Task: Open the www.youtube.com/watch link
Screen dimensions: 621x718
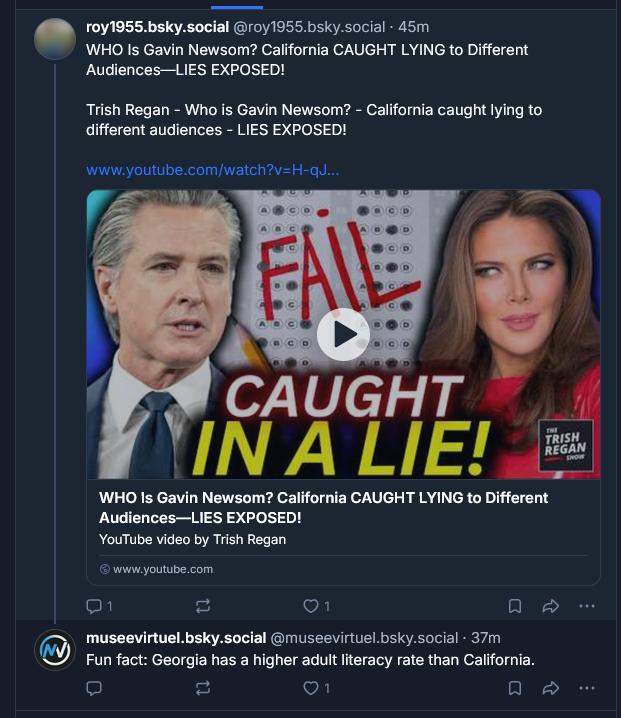Action: click(212, 169)
